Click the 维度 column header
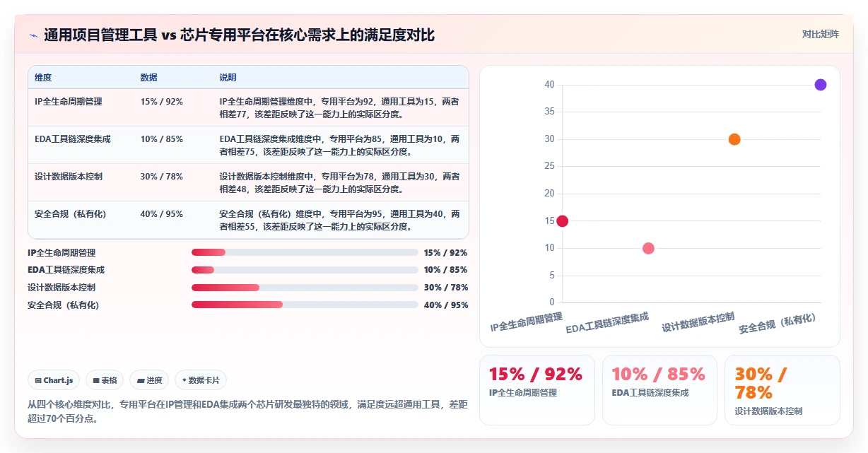The height and width of the screenshot is (453, 868). pos(43,78)
